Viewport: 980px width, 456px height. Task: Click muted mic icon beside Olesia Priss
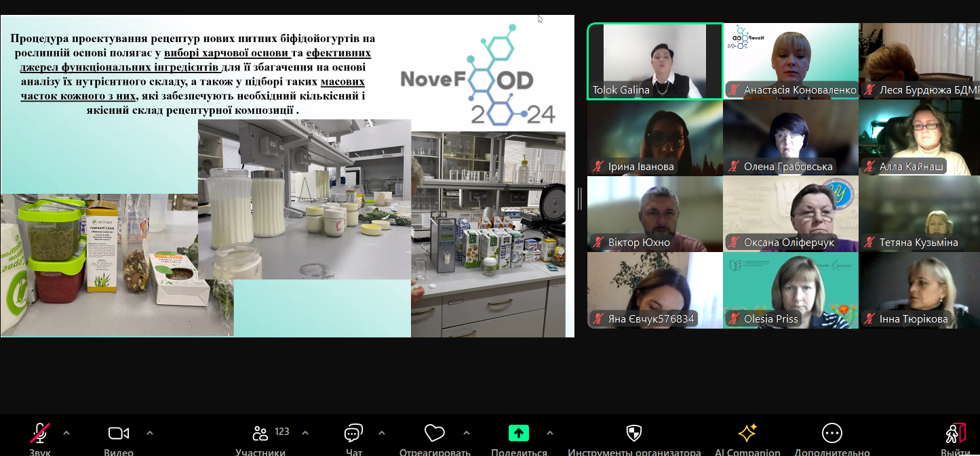point(733,319)
